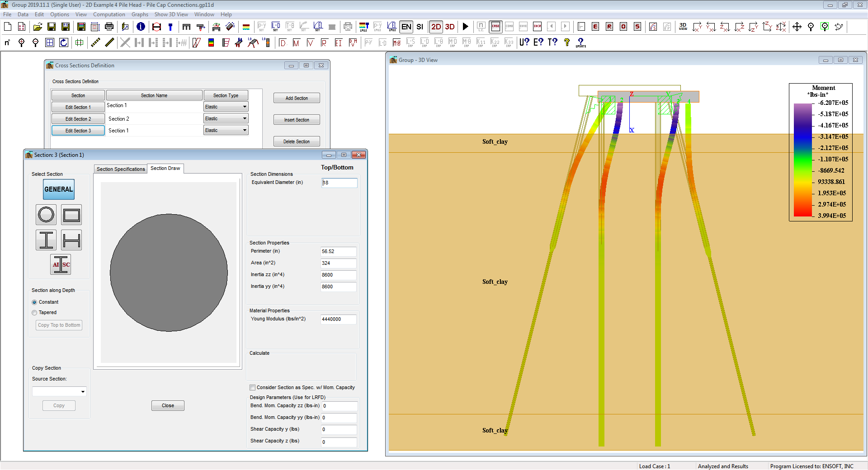Click the Add Section button
The height and width of the screenshot is (470, 868).
click(297, 98)
